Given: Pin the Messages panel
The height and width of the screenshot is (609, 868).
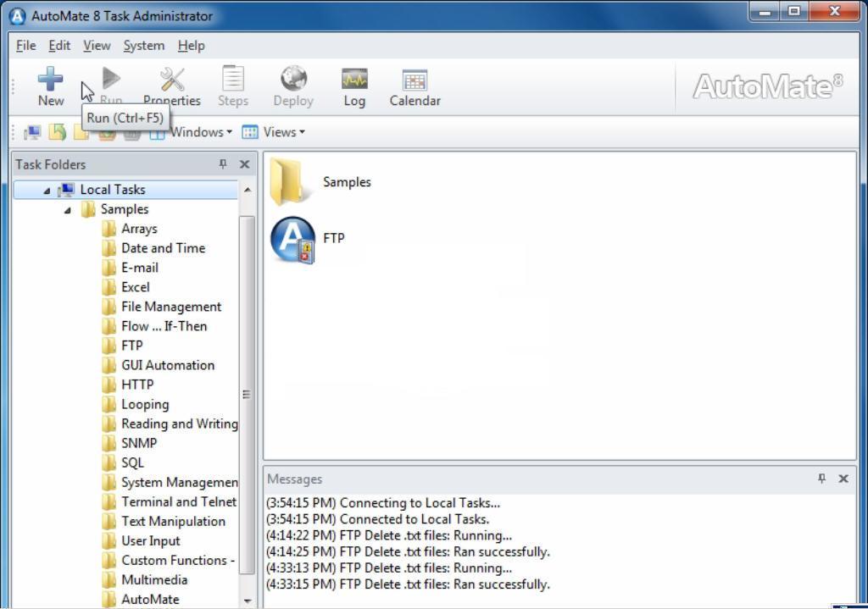Looking at the screenshot, I should coord(821,479).
